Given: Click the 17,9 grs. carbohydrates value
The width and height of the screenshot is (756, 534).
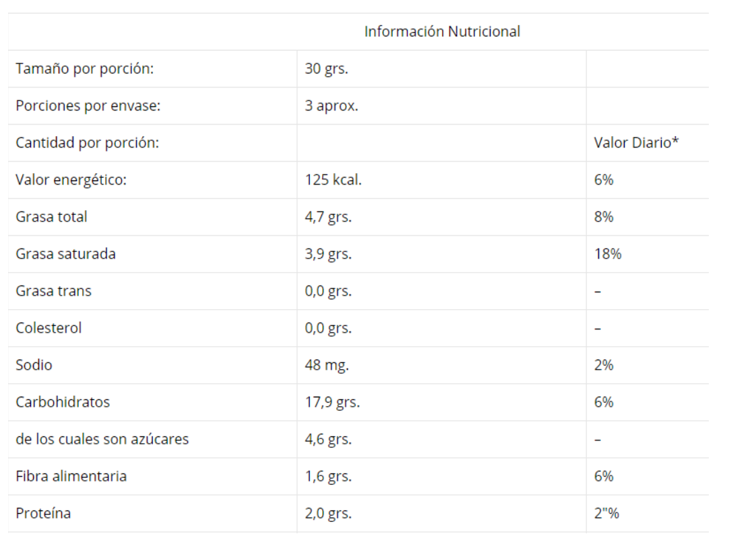Looking at the screenshot, I should point(332,402).
